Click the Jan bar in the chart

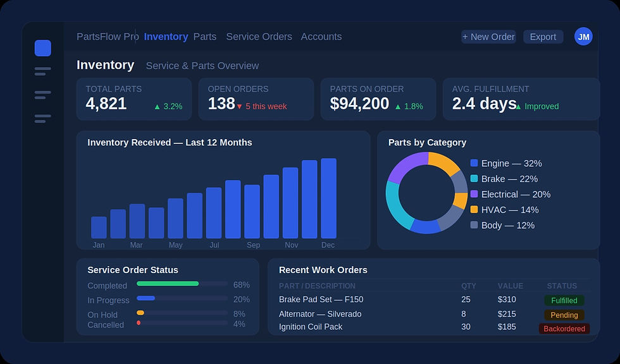tap(99, 227)
